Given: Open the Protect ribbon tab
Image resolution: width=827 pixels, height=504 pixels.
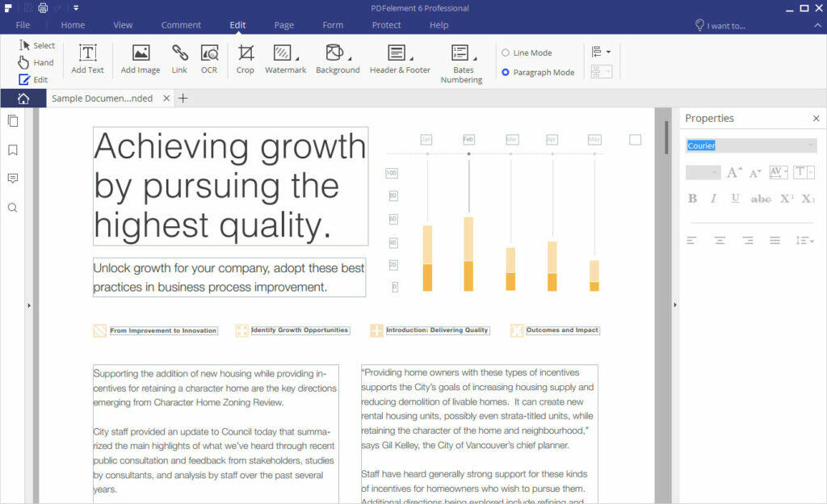Looking at the screenshot, I should tap(386, 25).
